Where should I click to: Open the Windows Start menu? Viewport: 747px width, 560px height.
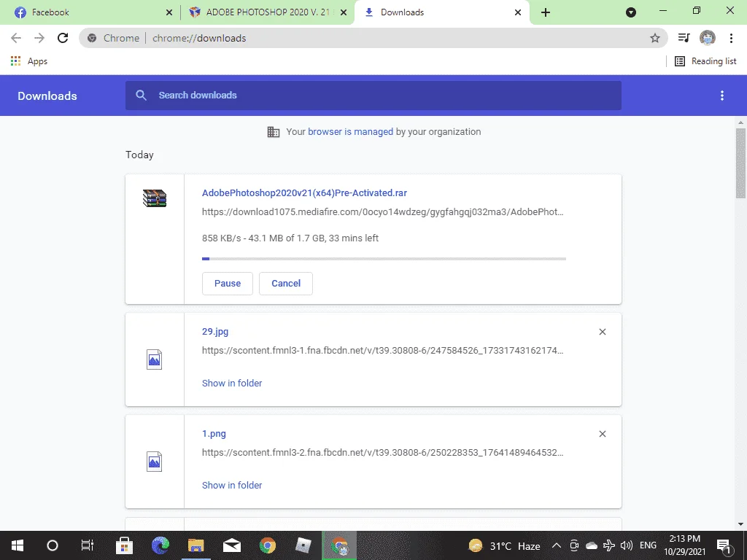click(x=18, y=545)
